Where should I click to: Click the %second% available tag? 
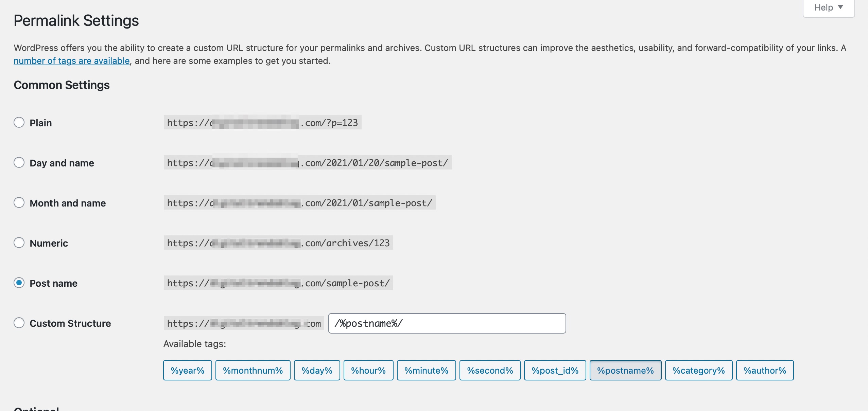point(489,370)
